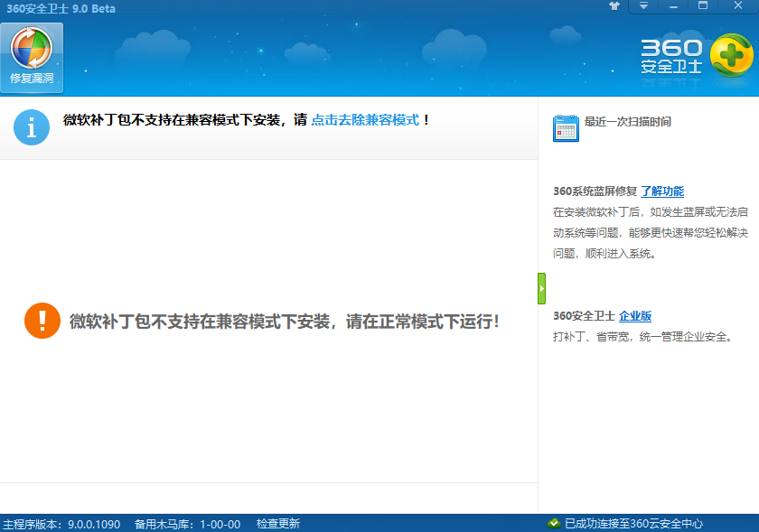
Task: Click 检查更新 in status bar
Action: (278, 524)
